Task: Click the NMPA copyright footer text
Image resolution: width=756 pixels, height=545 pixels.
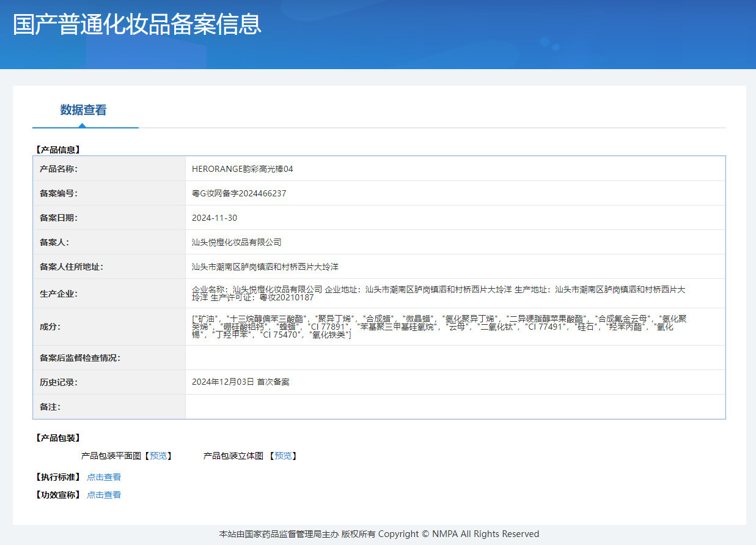Action: pos(379,534)
